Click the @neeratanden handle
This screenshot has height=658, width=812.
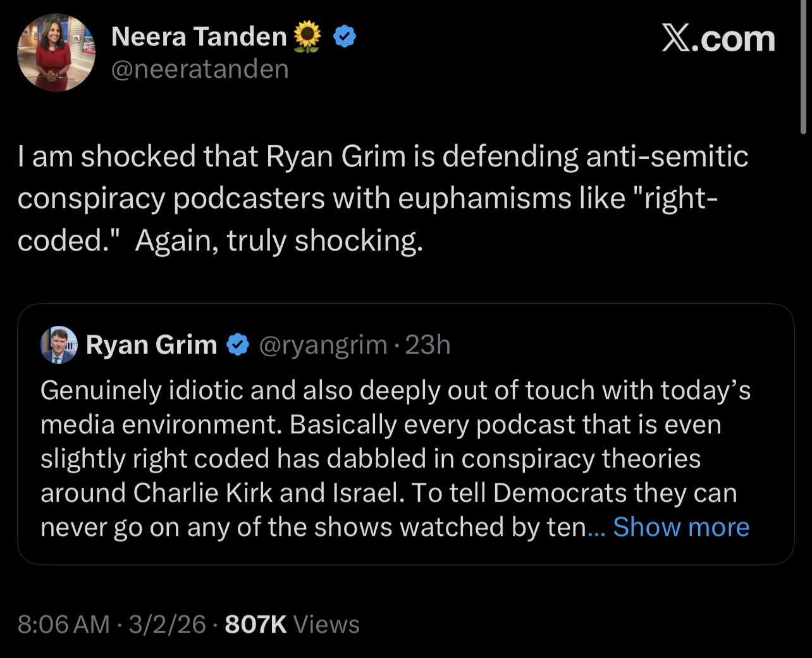[x=200, y=68]
